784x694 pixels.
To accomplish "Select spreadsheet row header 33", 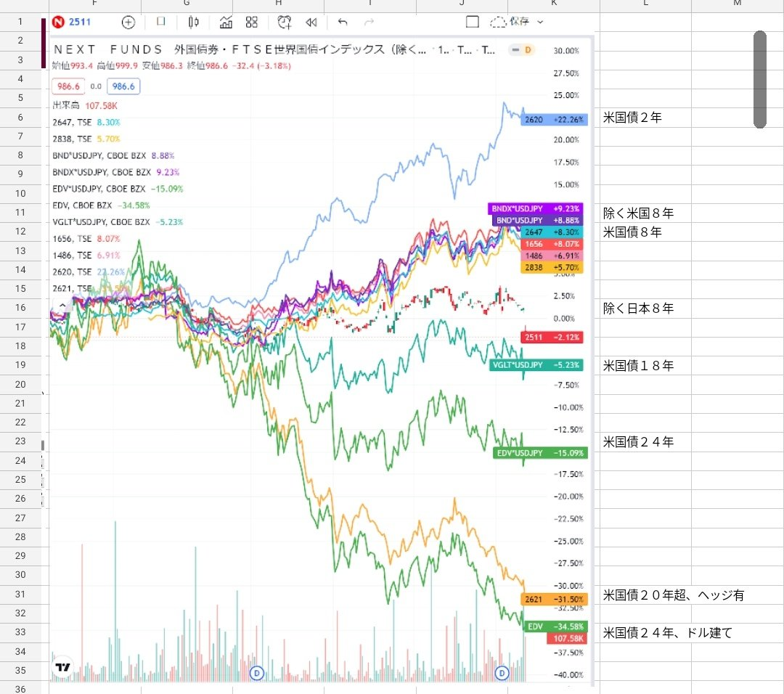I will [x=20, y=632].
